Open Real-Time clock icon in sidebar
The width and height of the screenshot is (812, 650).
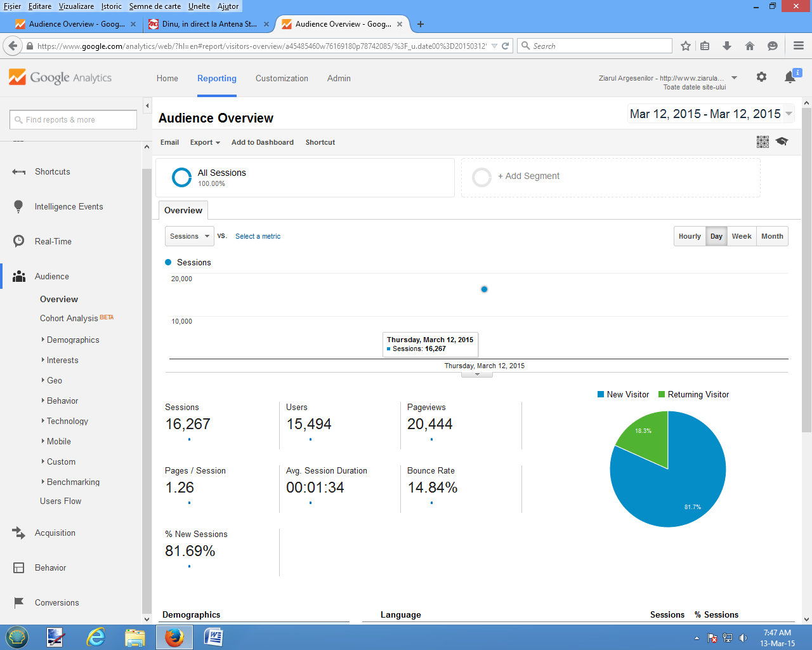click(x=19, y=241)
